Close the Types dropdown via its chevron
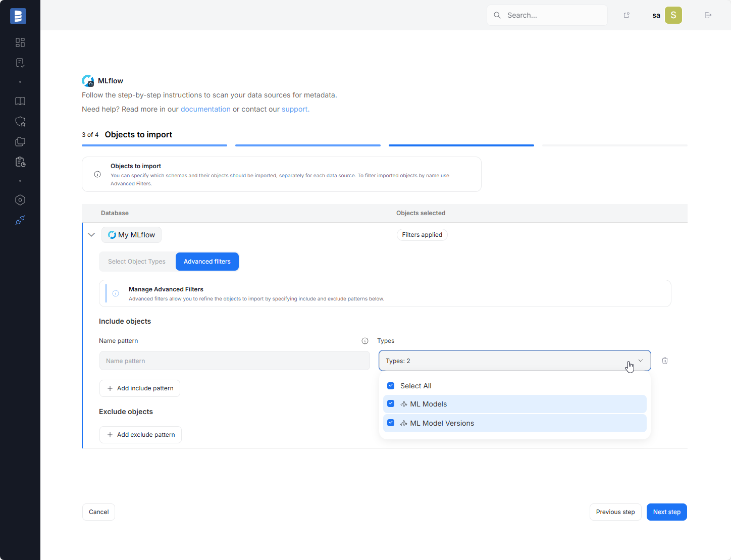This screenshot has height=560, width=731. 641,361
